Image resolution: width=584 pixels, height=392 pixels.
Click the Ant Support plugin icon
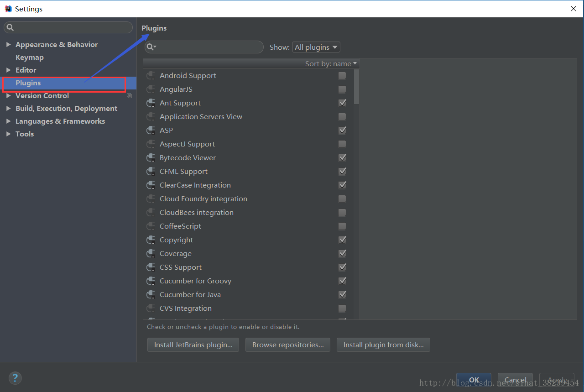pyautogui.click(x=151, y=103)
